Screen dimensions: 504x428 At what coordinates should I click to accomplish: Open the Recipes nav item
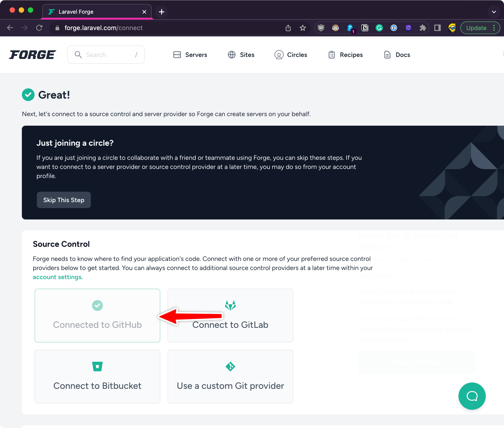345,55
